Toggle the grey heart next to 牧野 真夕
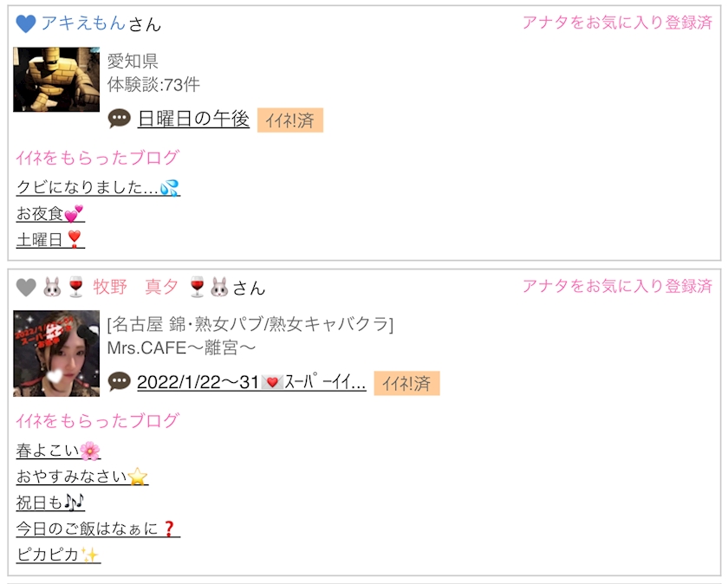The width and height of the screenshot is (728, 584). 26,288
